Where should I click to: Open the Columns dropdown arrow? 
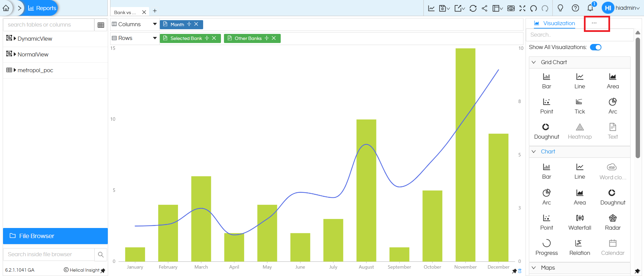[x=155, y=24]
